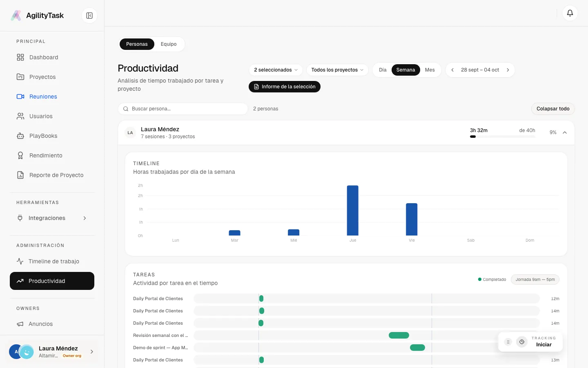Click the Owner org badge
This screenshot has height=368, width=588.
coord(72,356)
